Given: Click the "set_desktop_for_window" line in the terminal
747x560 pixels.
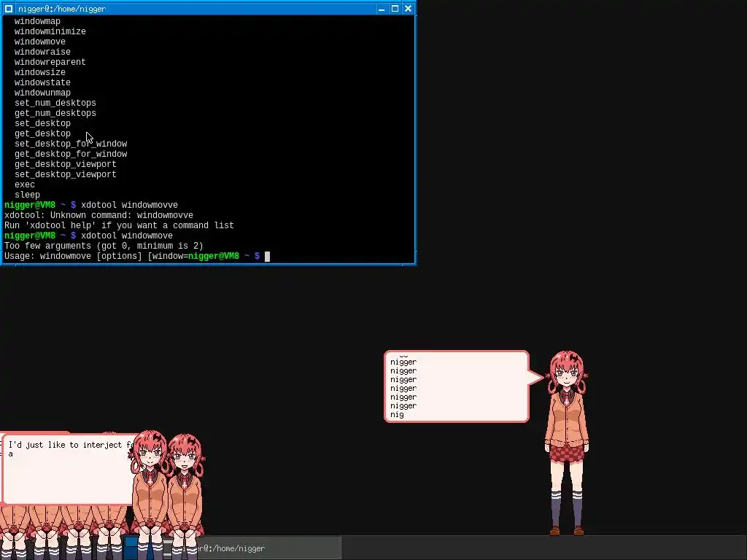Looking at the screenshot, I should (71, 144).
